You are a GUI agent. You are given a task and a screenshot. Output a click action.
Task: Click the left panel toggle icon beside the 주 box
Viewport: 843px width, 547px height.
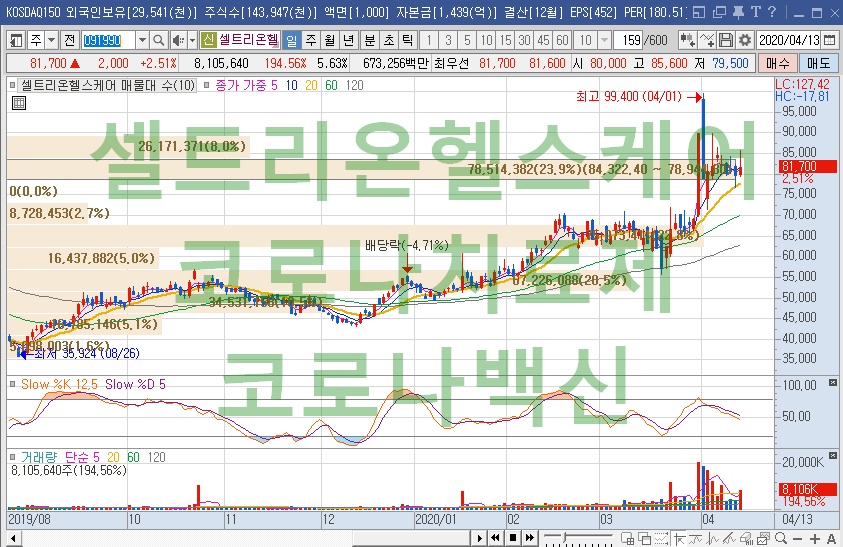(x=17, y=40)
